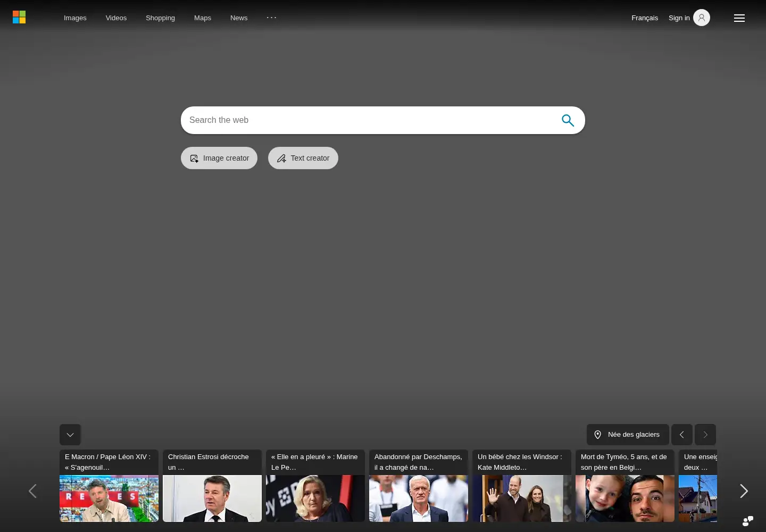The width and height of the screenshot is (766, 532).
Task: Launch the Text creator
Action: 303,158
